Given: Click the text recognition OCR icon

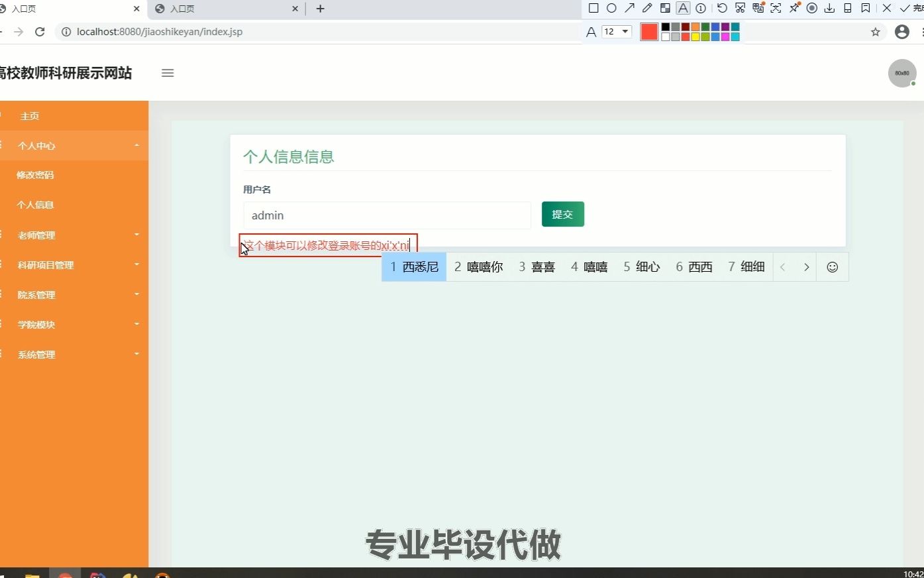Looking at the screenshot, I should (776, 9).
